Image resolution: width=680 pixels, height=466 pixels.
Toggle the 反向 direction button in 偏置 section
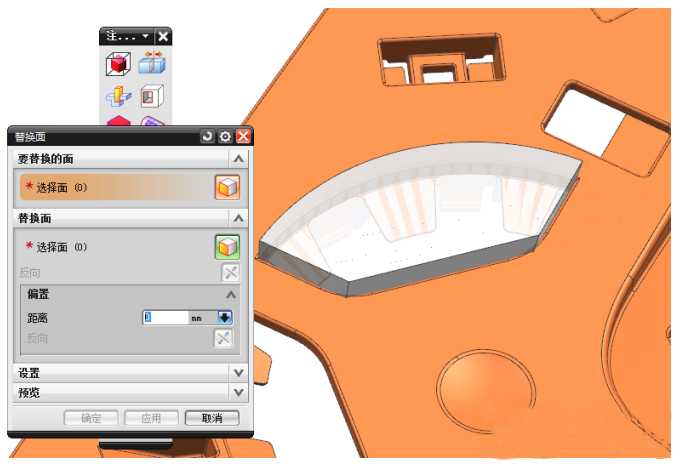[x=223, y=338]
